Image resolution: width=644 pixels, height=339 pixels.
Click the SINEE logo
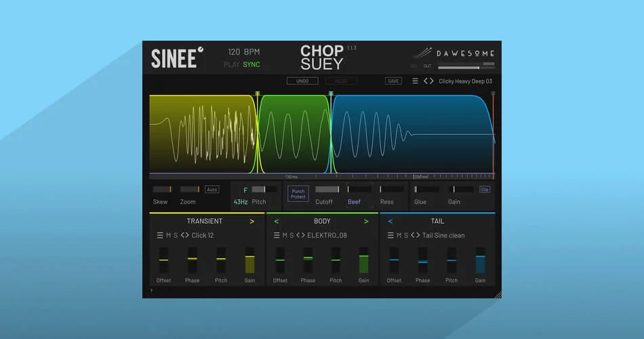(x=177, y=58)
